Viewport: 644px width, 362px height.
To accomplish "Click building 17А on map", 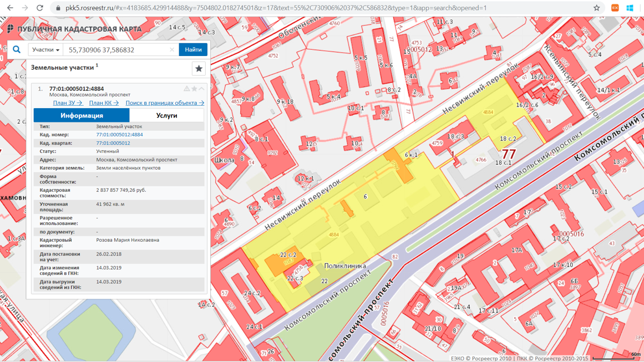I will [x=516, y=250].
